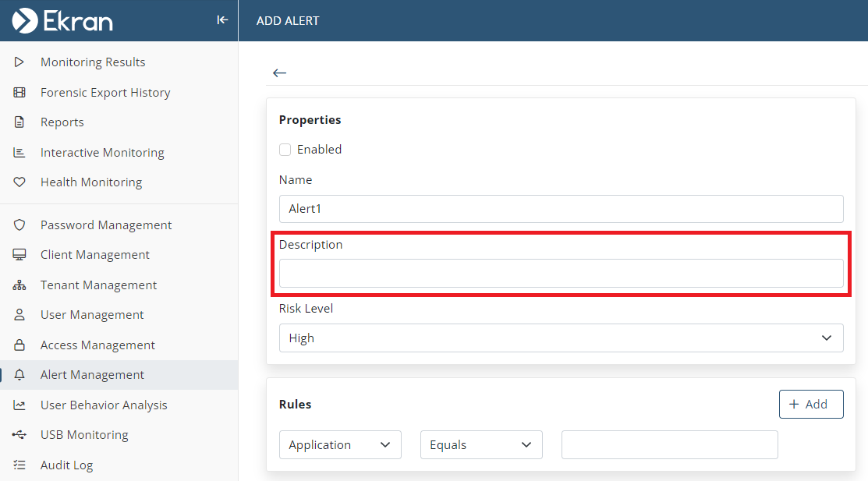The width and height of the screenshot is (868, 481).
Task: Open the Equals comparison operator dropdown
Action: click(481, 445)
